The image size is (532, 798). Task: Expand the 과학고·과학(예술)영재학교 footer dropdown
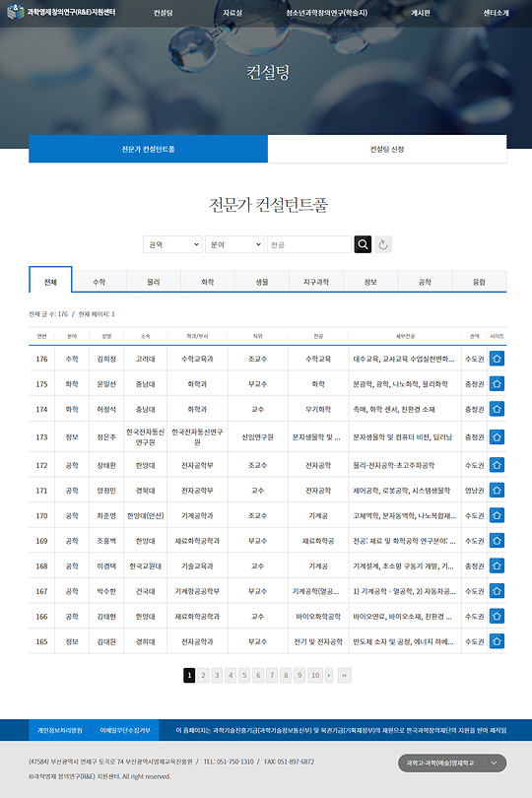point(452,763)
